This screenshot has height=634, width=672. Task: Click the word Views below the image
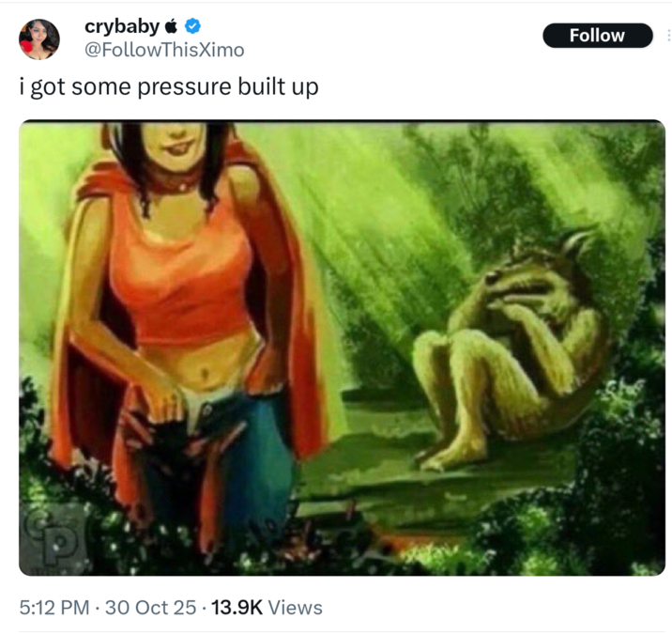click(296, 608)
